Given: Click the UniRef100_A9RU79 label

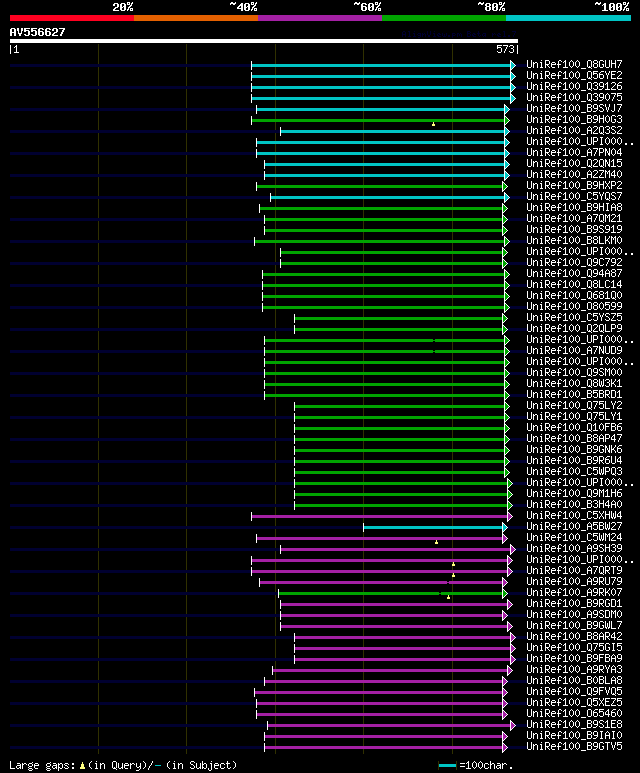Looking at the screenshot, I should [x=574, y=581].
